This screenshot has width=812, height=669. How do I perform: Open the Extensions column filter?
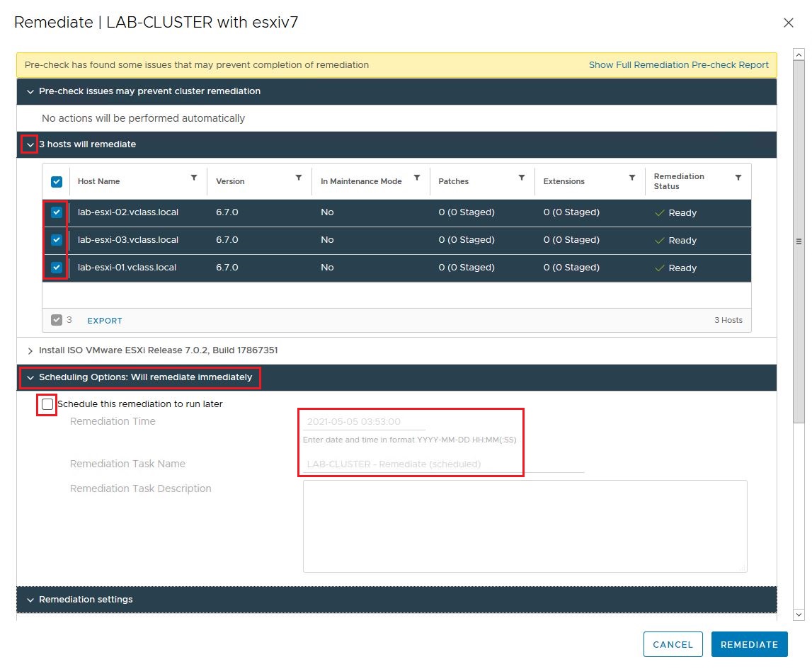632,178
